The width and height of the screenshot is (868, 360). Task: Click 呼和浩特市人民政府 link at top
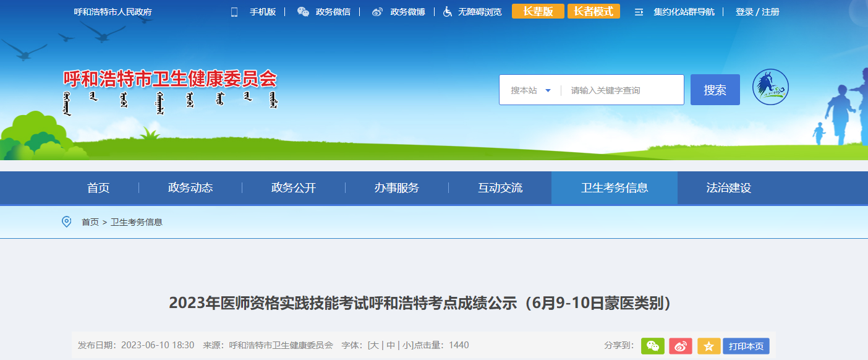[x=113, y=12]
